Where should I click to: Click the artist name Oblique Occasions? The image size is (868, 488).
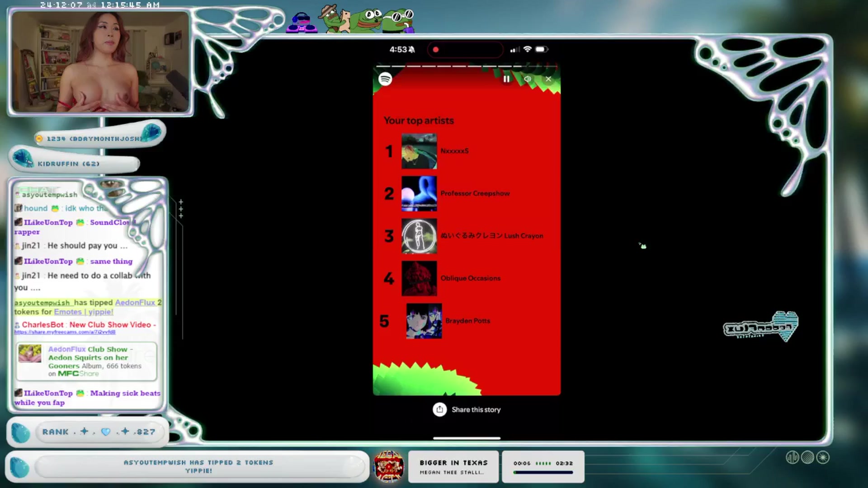click(471, 278)
